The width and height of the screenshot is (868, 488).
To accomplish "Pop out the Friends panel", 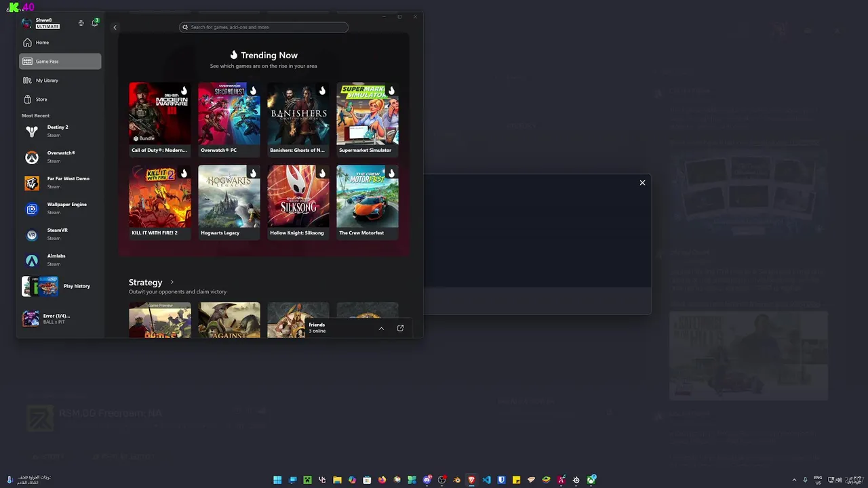I will (x=400, y=328).
